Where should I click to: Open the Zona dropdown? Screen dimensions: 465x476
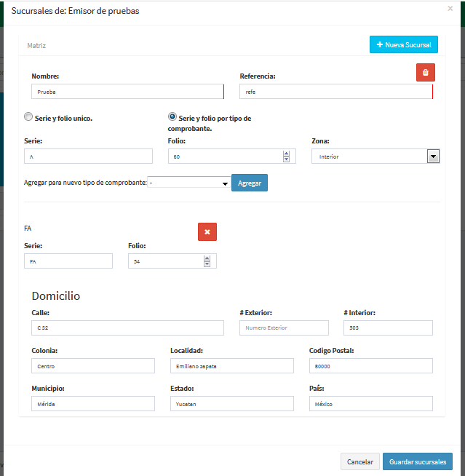[x=433, y=156]
